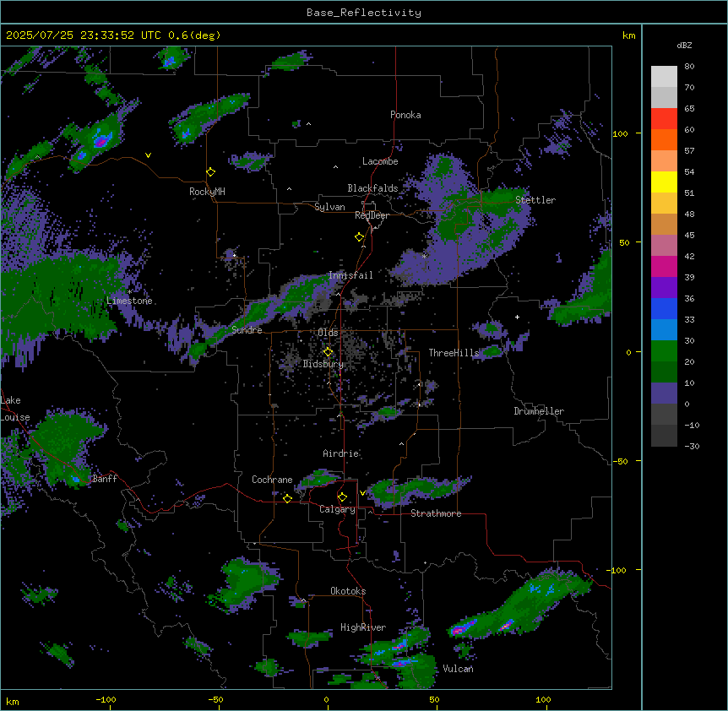
Task: Select the slate violet legend swatch below 10
Action: click(664, 393)
